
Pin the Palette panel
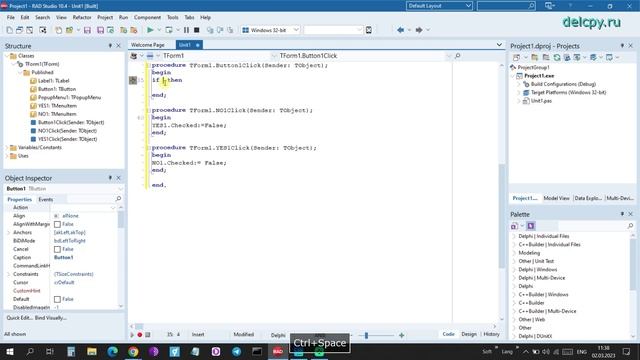tap(622, 214)
